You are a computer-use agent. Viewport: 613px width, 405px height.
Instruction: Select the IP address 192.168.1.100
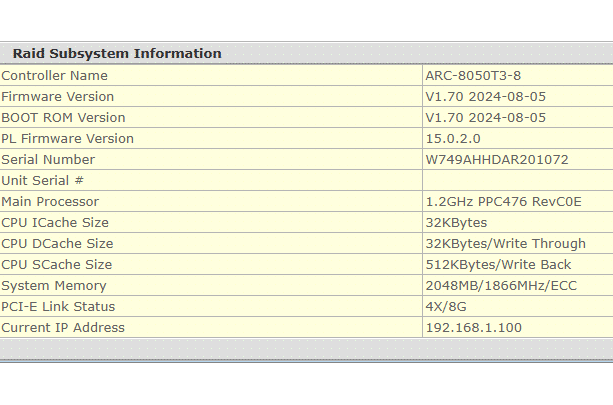click(473, 328)
